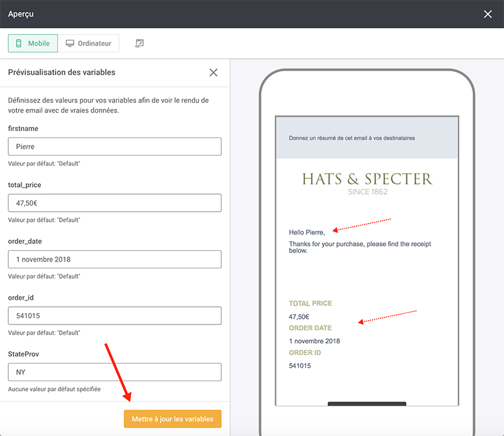Switch to the Mobile preview tab
This screenshot has width=504, height=436.
[33, 43]
